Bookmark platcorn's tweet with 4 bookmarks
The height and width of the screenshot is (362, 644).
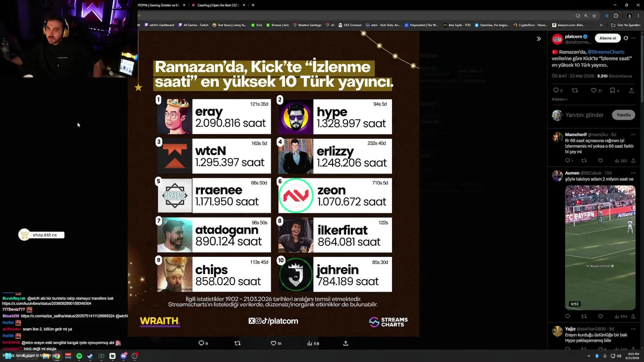point(613,90)
